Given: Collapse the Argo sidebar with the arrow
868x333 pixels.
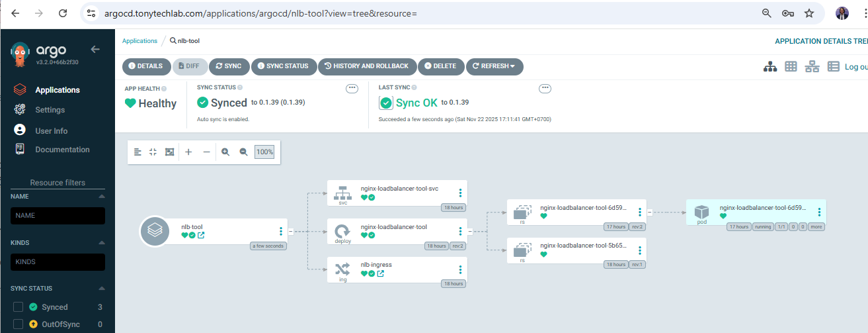Looking at the screenshot, I should pyautogui.click(x=95, y=49).
